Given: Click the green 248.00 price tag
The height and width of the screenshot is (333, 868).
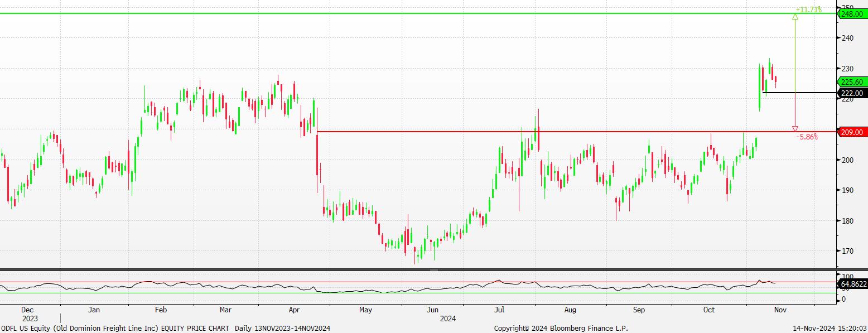Looking at the screenshot, I should 852,14.
